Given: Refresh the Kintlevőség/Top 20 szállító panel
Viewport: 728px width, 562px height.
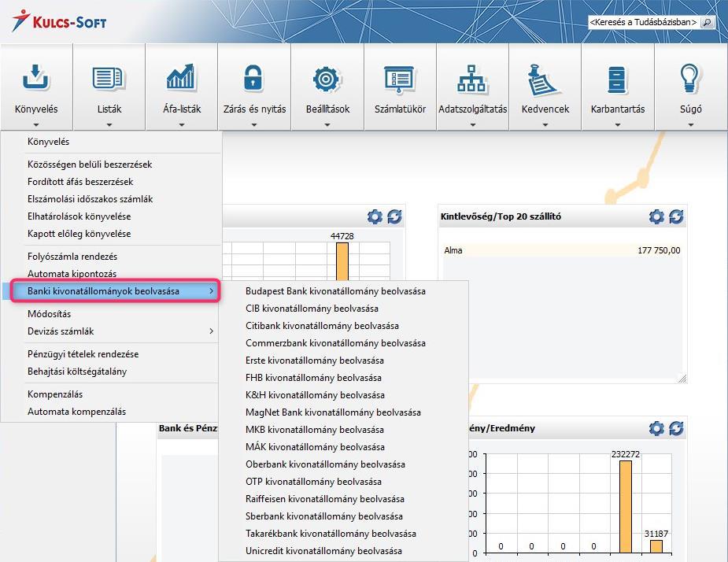Looking at the screenshot, I should coord(676,216).
